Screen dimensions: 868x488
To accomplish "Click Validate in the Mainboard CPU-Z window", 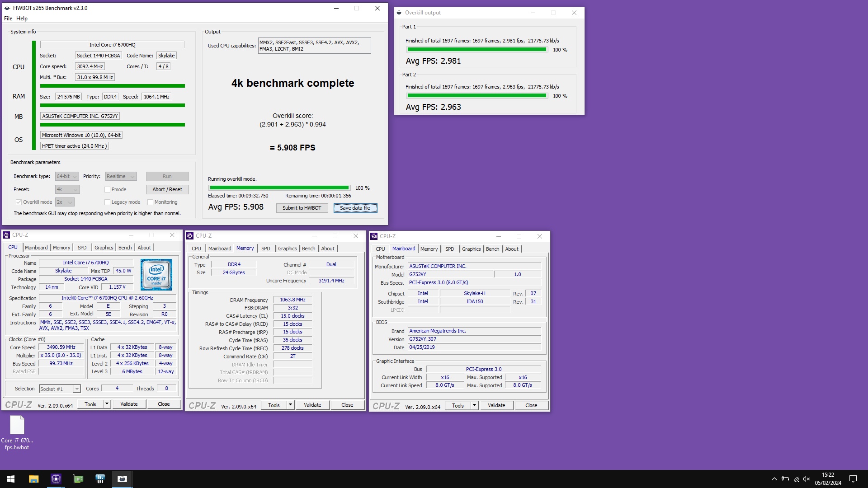I will pos(496,405).
